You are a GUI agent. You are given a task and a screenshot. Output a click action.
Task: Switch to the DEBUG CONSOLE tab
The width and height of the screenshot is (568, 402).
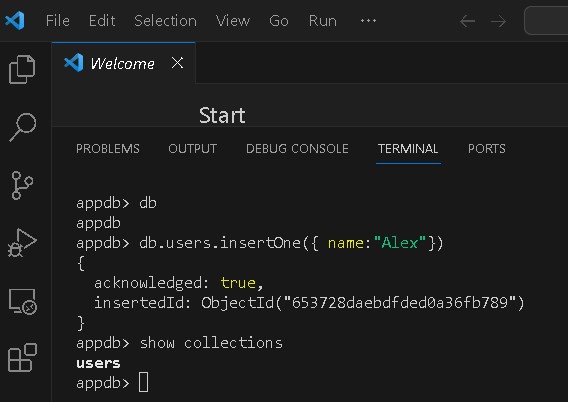[x=297, y=148]
